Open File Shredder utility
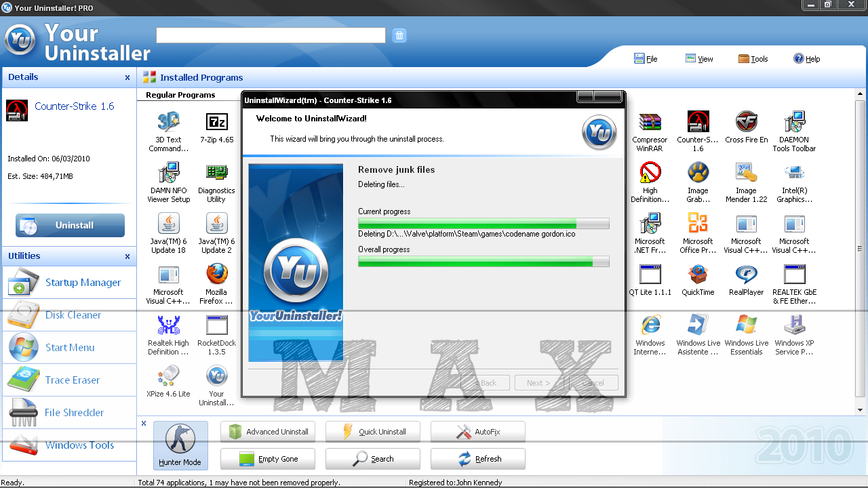Image resolution: width=868 pixels, height=488 pixels. [69, 413]
